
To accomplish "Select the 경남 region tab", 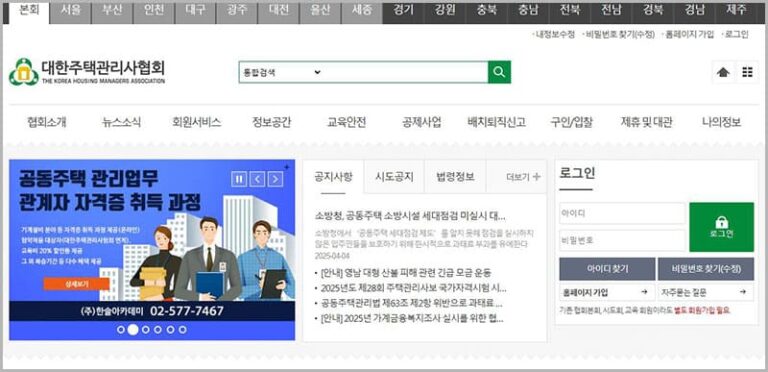I will 695,12.
